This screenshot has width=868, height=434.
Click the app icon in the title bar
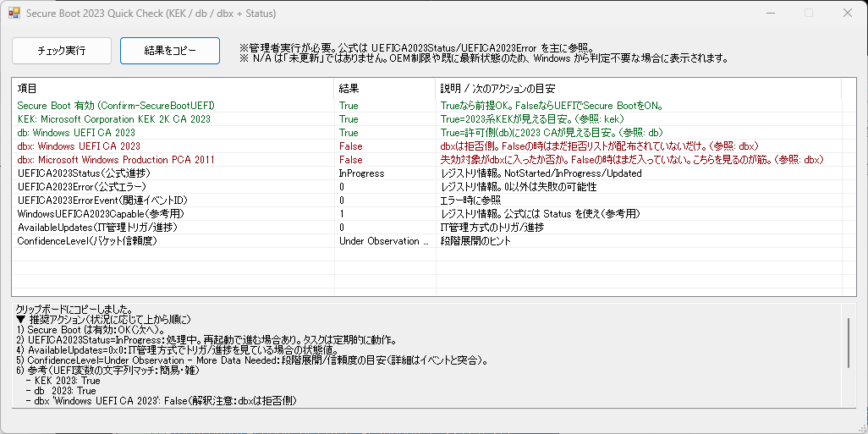coord(14,14)
